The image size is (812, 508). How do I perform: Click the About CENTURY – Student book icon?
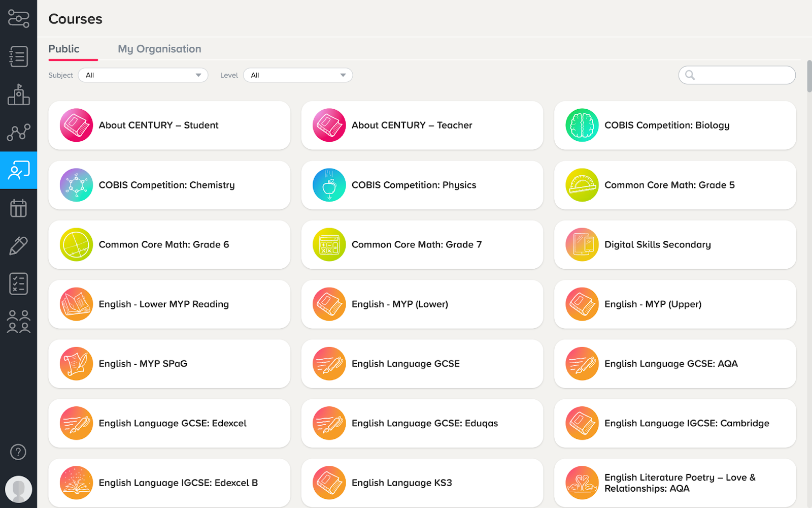tap(76, 125)
